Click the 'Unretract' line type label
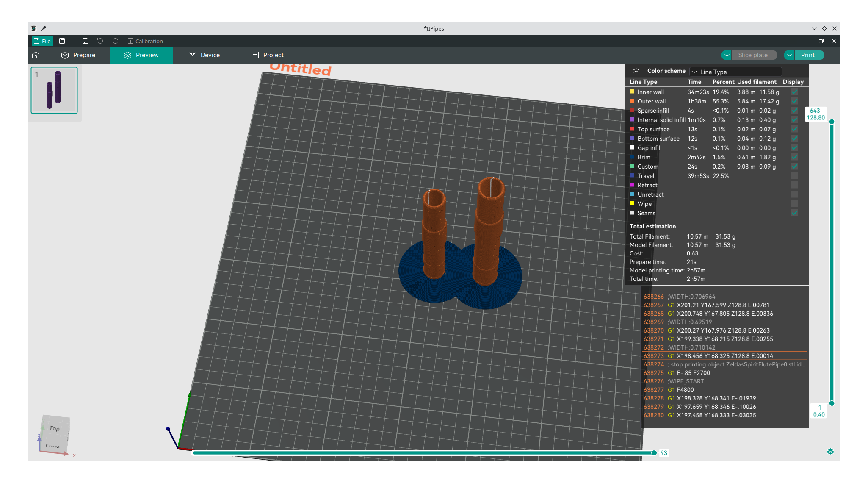Screen dimensions: 868x494 [x=651, y=194]
